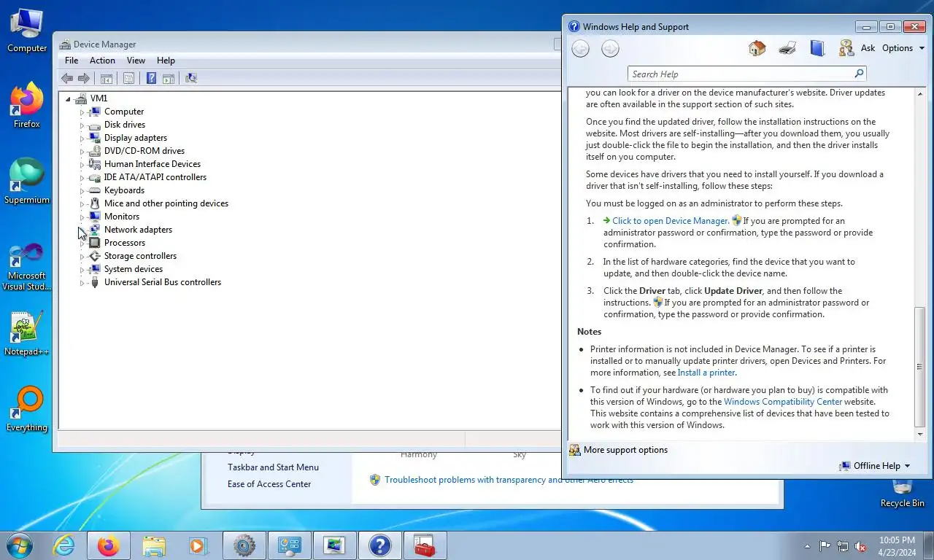934x560 pixels.
Task: Click the Forward arrow in Device Manager toolbar
Action: pos(84,78)
